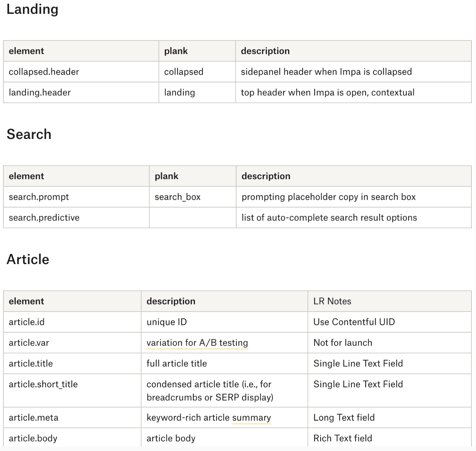
Task: Click 'full article title' description
Action: tap(177, 363)
